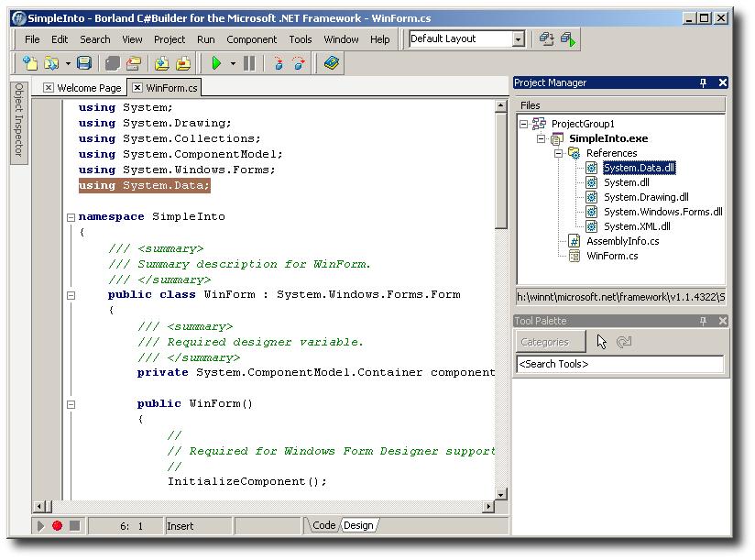Select WinForm.cs in Project Manager tree
Screen dimensions: 755x560
coord(612,256)
